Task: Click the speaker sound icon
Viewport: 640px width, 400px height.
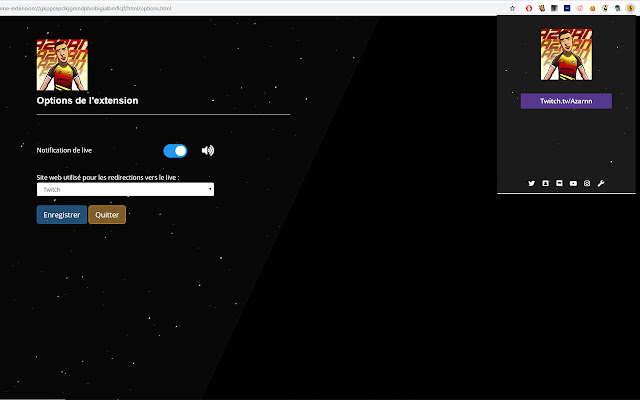Action: click(208, 151)
